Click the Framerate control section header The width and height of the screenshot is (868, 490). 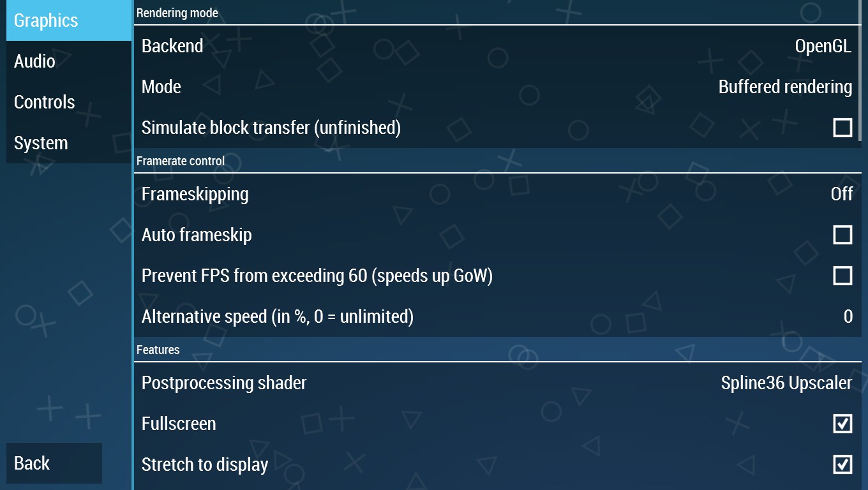181,161
